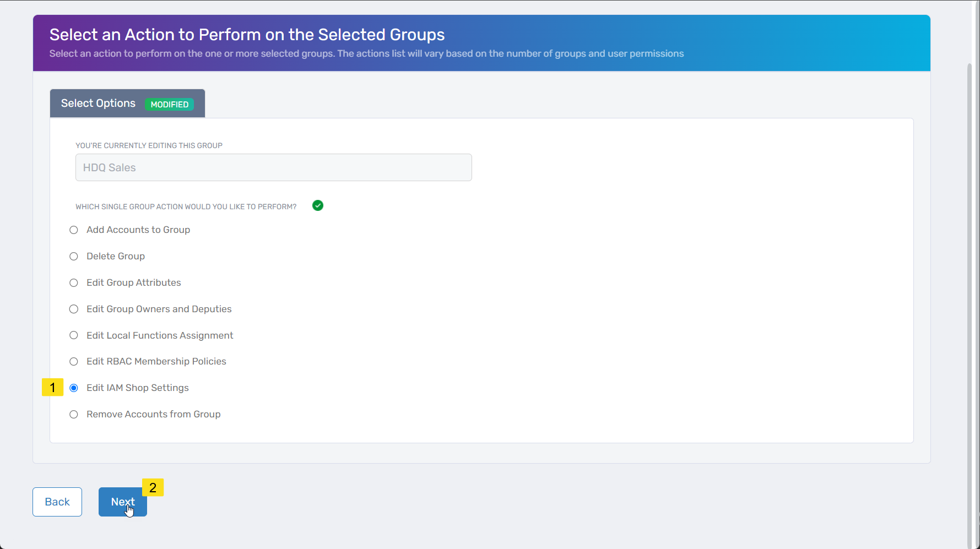
Task: Click the selected Edit IAM Shop Settings radio
Action: tap(74, 388)
